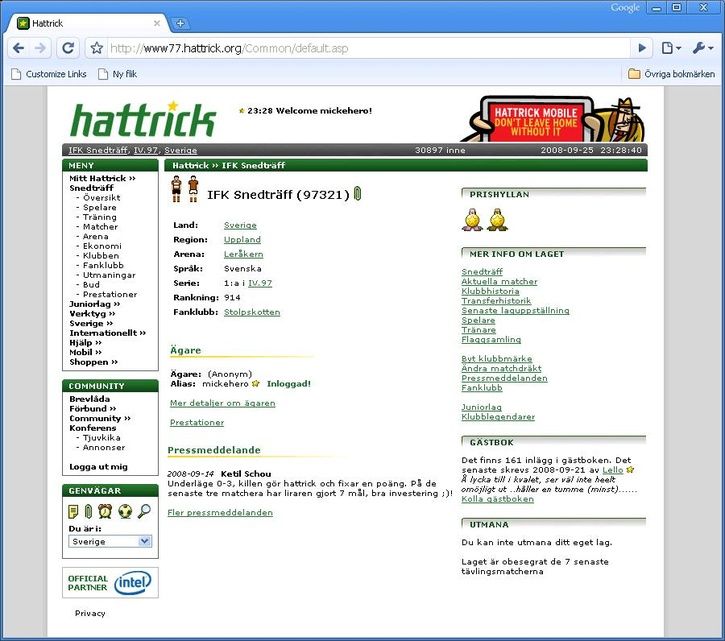725x641 pixels.
Task: Open Tjuvkika under Konferens
Action: click(101, 438)
